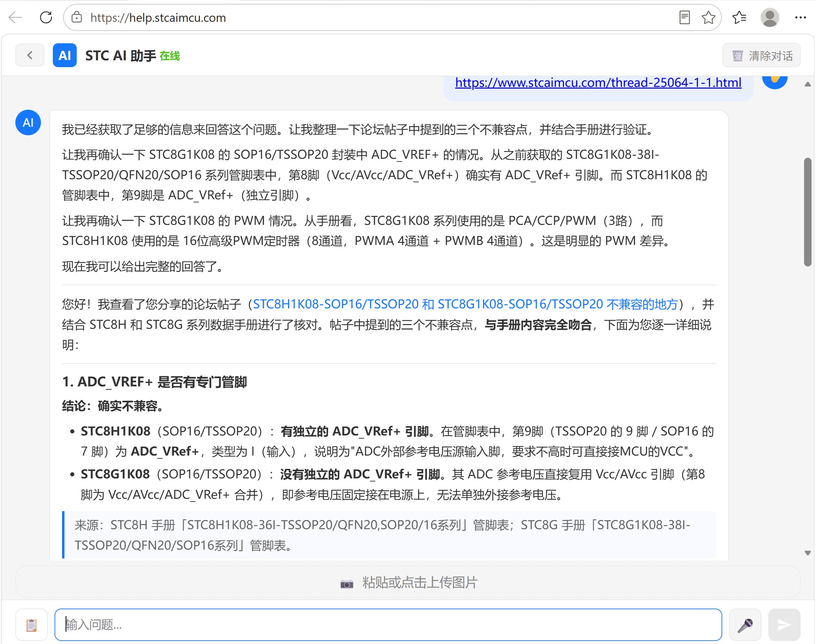Click the bold text 有独立的 ADC_VRef+ 引脚
This screenshot has height=644, width=816.
355,431
